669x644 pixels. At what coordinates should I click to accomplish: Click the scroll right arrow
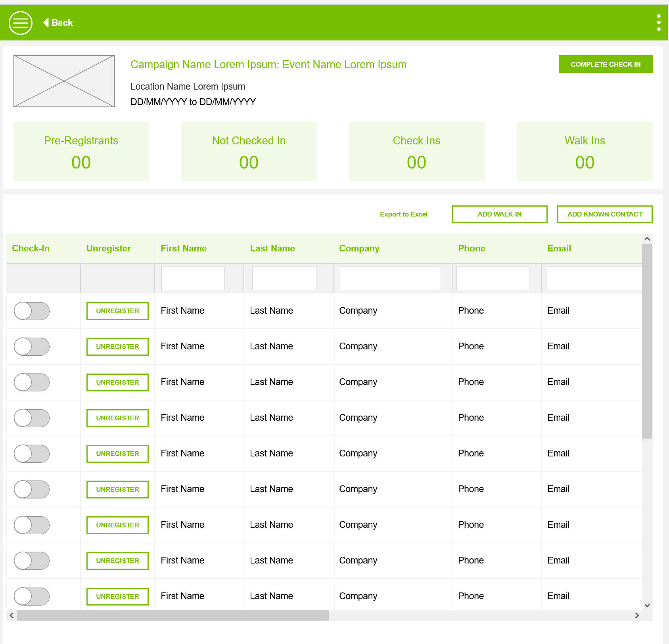(x=637, y=615)
